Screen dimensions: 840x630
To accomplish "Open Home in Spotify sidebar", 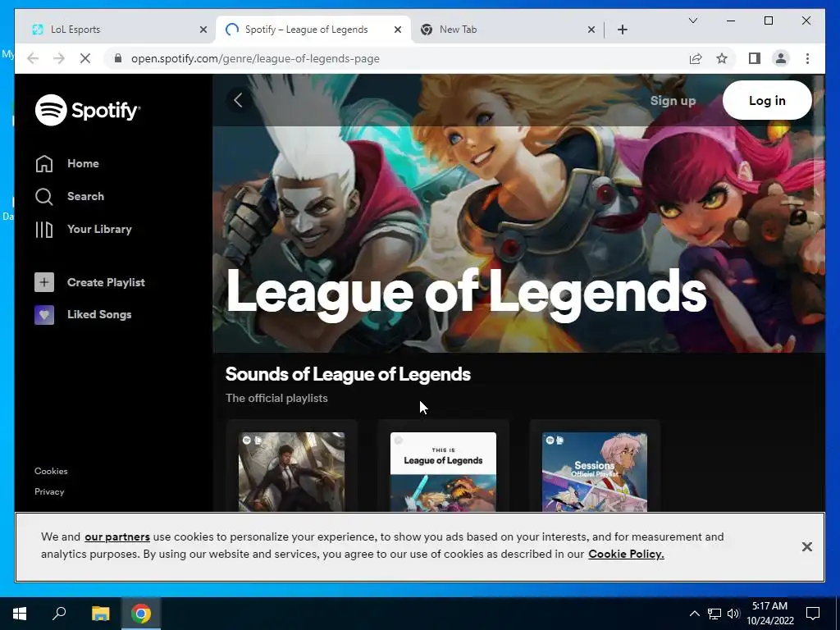I will tap(67, 163).
